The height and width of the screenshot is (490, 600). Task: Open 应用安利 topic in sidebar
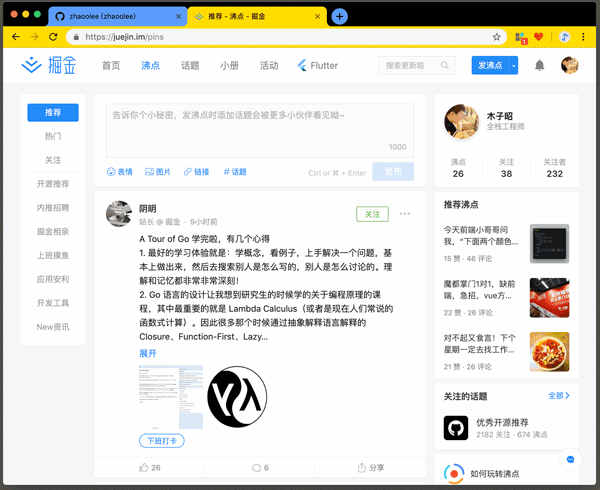point(53,279)
